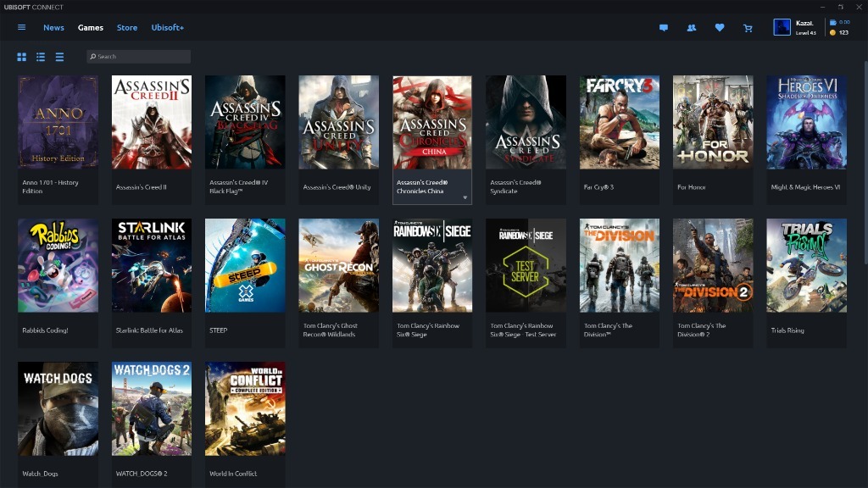Image resolution: width=868 pixels, height=488 pixels.
Task: Open Assassin's Creed Chronicles China cover
Action: point(432,122)
